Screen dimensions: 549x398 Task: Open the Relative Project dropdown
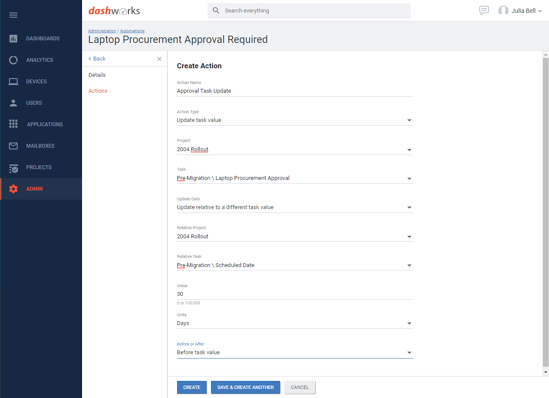294,236
